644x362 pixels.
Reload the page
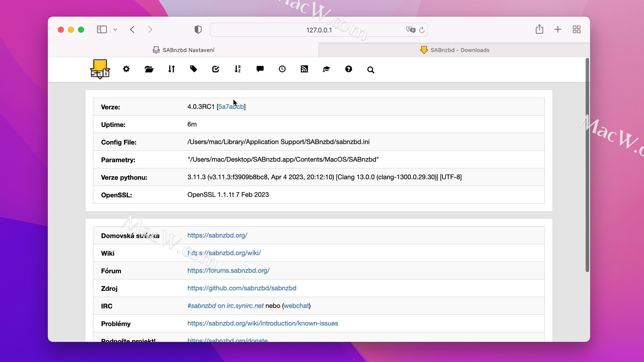coord(422,30)
